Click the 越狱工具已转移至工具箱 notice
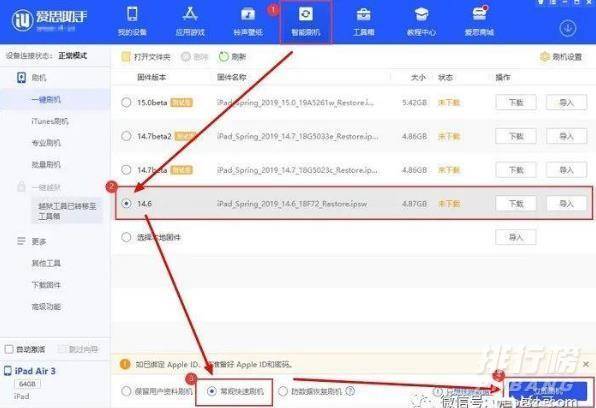This screenshot has height=408, width=596. [x=67, y=211]
